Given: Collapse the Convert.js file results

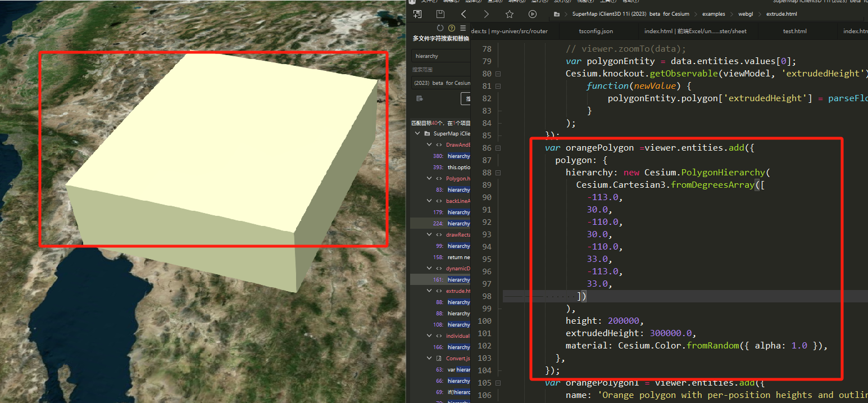Looking at the screenshot, I should (x=429, y=359).
